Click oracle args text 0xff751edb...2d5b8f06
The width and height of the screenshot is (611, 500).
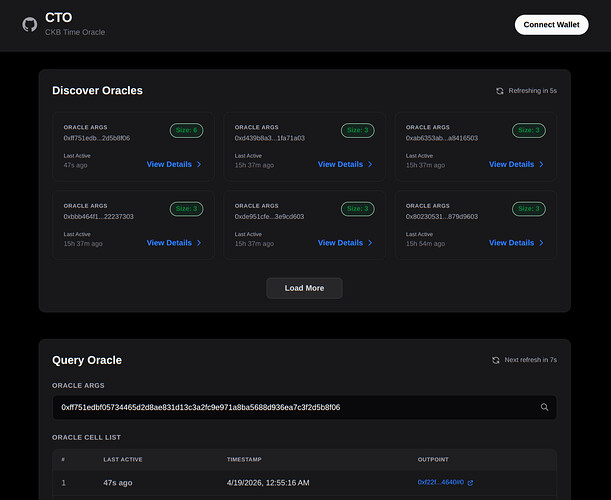[x=97, y=138]
